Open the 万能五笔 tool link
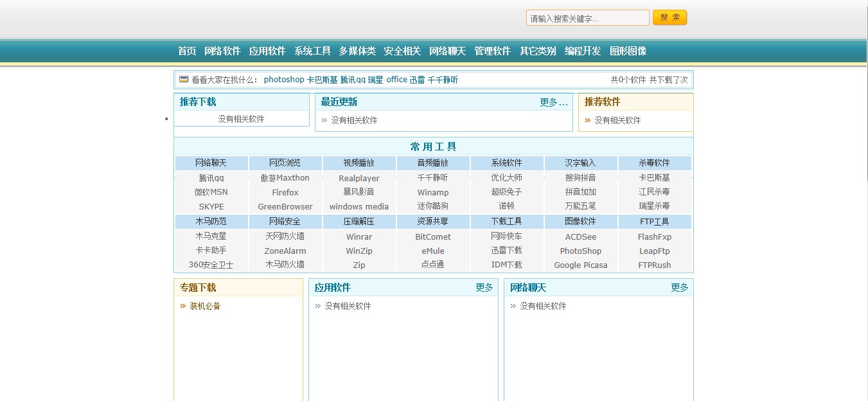This screenshot has height=401, width=868. pos(581,206)
